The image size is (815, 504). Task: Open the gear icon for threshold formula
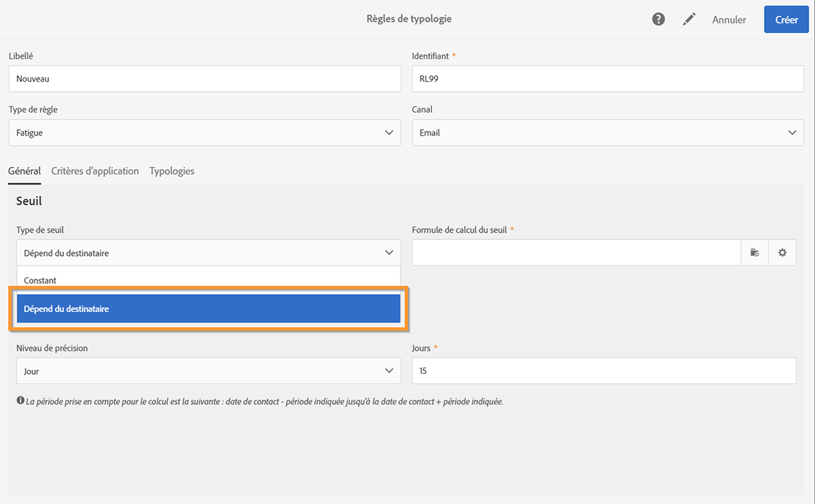point(782,252)
